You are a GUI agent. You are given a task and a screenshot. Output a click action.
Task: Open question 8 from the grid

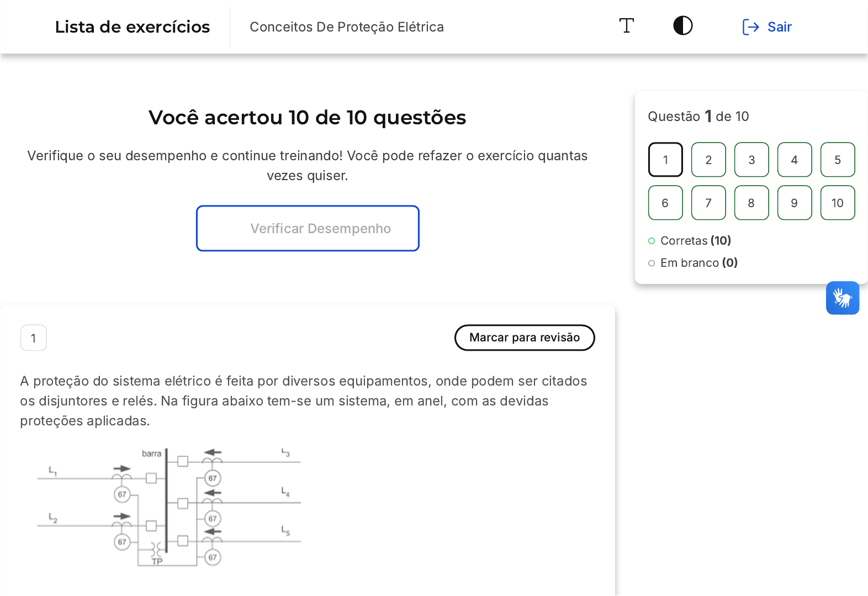[x=751, y=203]
